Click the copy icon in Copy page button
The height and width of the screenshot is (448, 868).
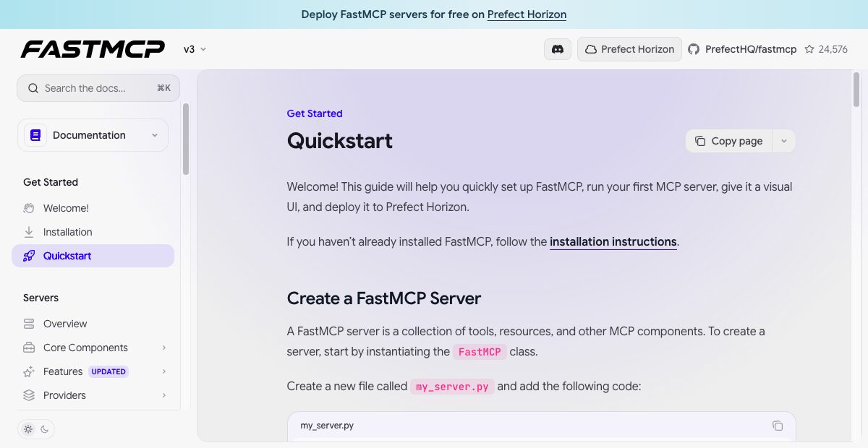point(700,141)
